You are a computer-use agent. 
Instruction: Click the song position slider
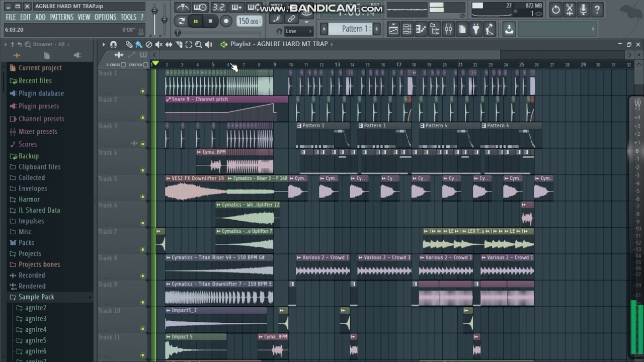[178, 33]
